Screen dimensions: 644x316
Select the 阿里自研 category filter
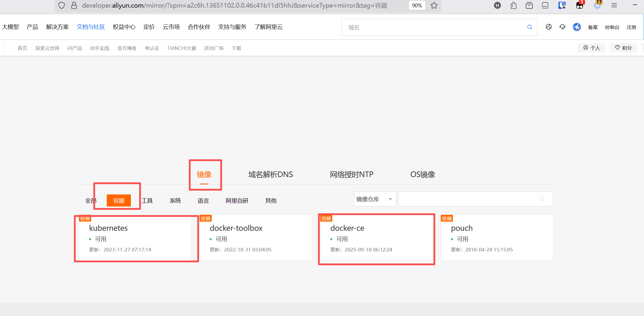pyautogui.click(x=237, y=201)
